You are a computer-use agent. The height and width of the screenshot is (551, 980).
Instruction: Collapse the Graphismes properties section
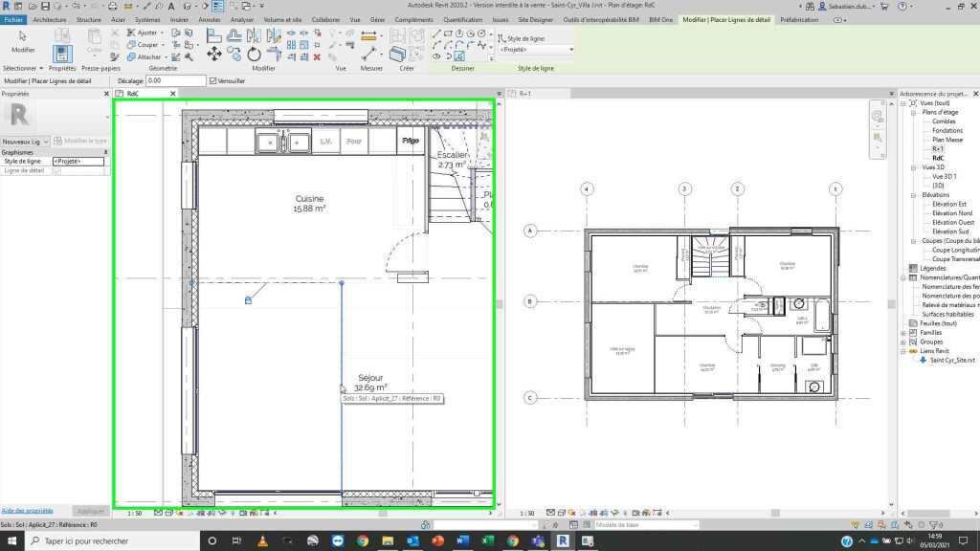coord(107,152)
